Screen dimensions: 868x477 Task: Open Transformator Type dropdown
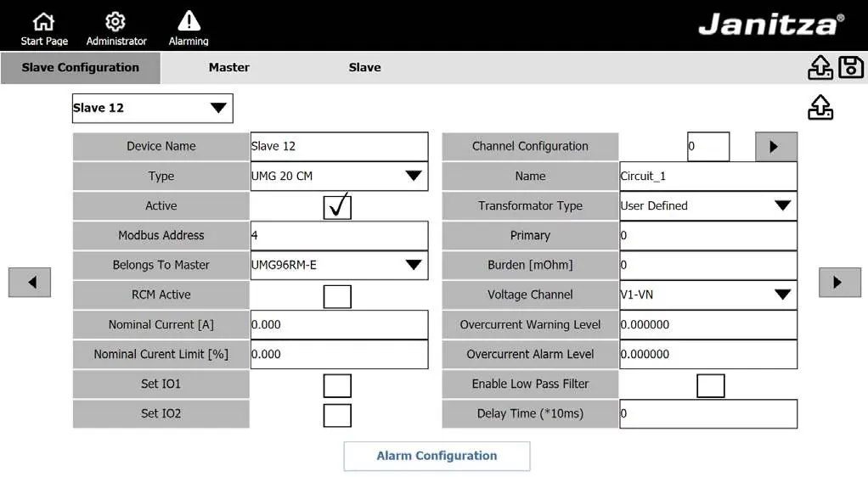(x=708, y=206)
